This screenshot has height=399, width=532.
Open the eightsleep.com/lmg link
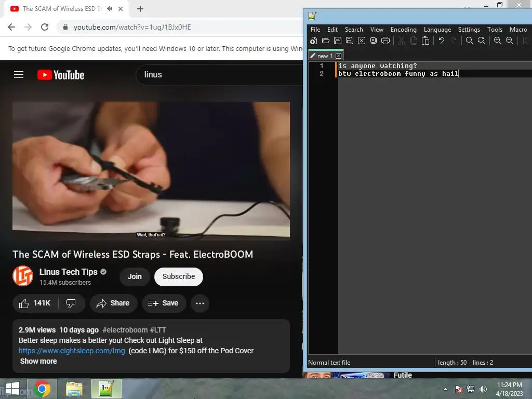tap(72, 351)
